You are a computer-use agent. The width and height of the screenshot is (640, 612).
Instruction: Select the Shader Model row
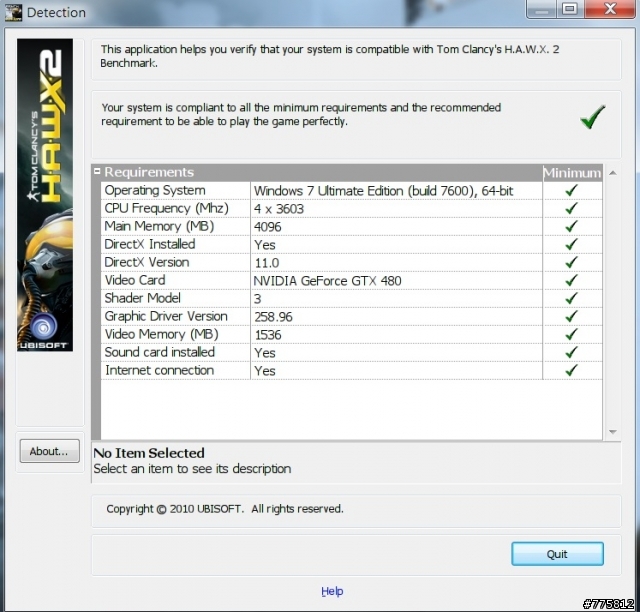(351, 298)
